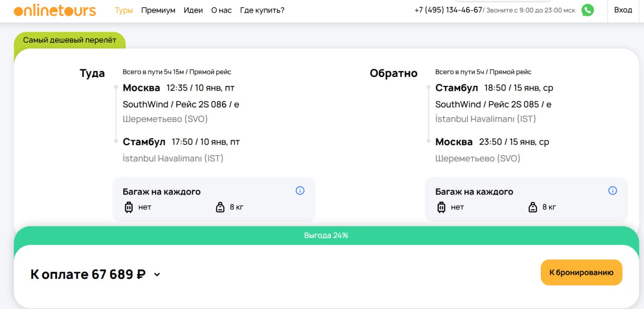The image size is (644, 309).
Task: Call phone number +7 (495) 134-46-67
Action: (448, 10)
